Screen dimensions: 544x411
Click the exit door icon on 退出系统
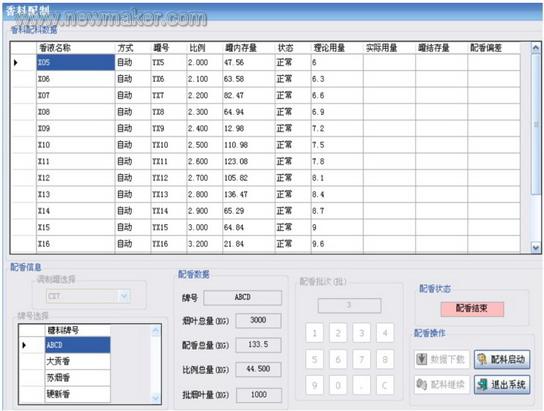pos(482,385)
